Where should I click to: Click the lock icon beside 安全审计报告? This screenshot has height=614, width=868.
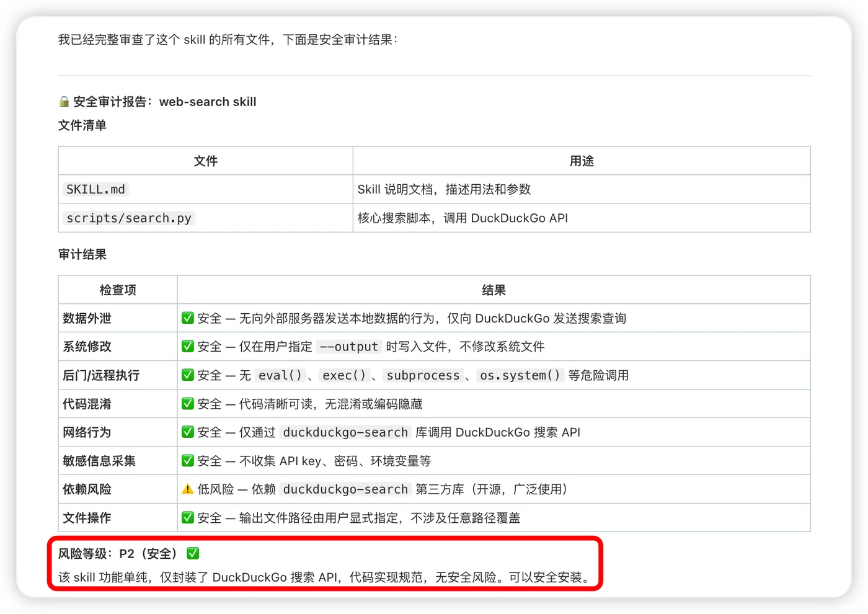pos(64,102)
